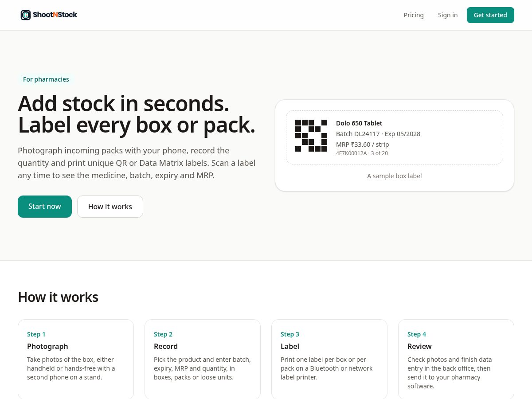Click the 'Review' card title

[x=419, y=346]
